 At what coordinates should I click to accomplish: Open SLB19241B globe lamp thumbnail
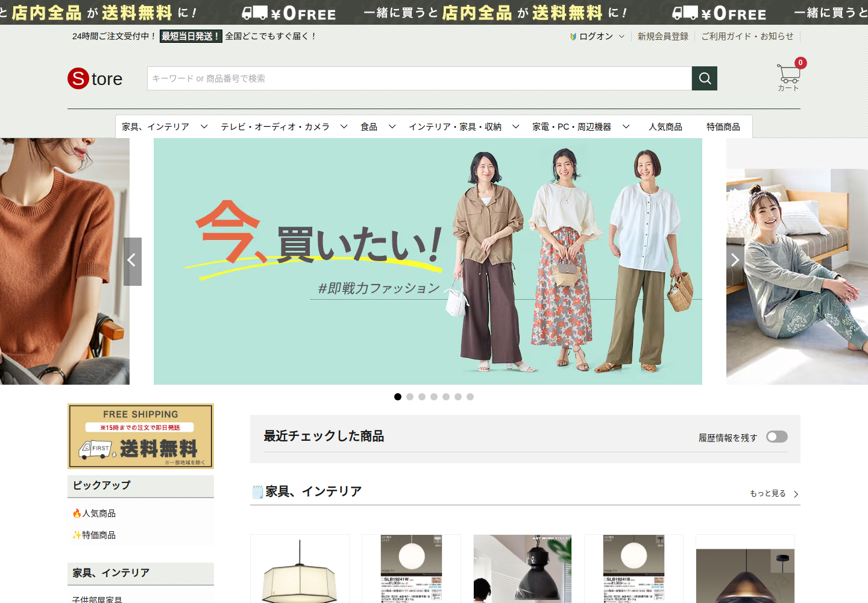click(x=634, y=569)
